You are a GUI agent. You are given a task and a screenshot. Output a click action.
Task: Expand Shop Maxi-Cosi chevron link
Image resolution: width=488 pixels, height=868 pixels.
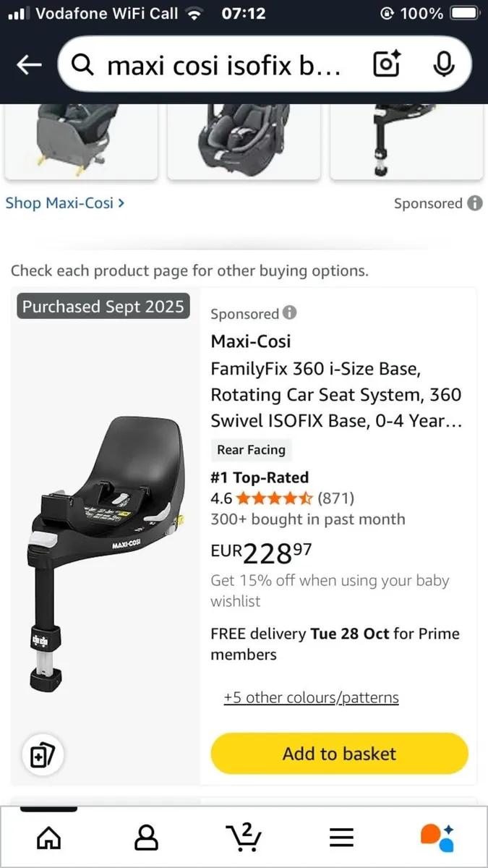[x=65, y=203]
